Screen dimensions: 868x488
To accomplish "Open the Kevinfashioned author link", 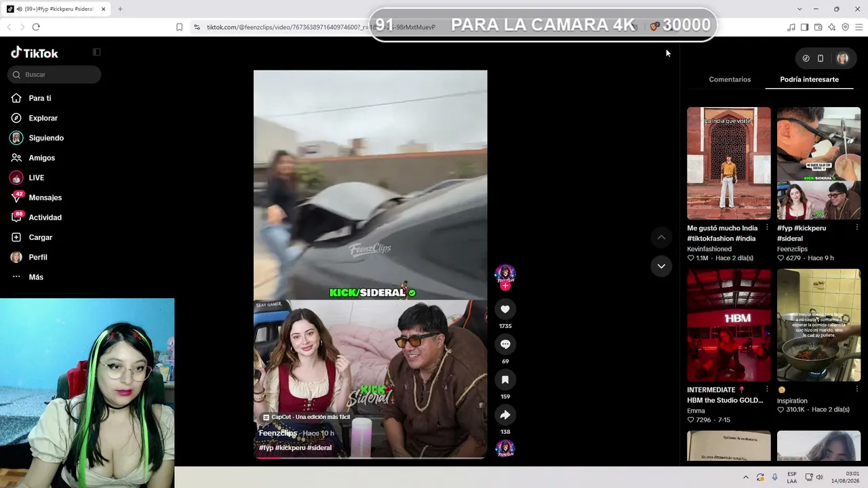I will point(709,249).
